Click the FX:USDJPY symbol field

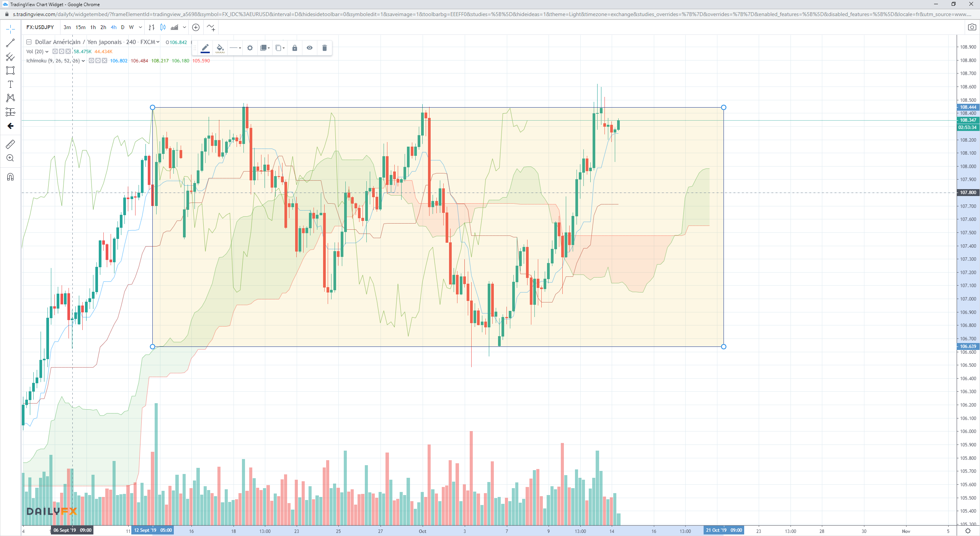(40, 27)
